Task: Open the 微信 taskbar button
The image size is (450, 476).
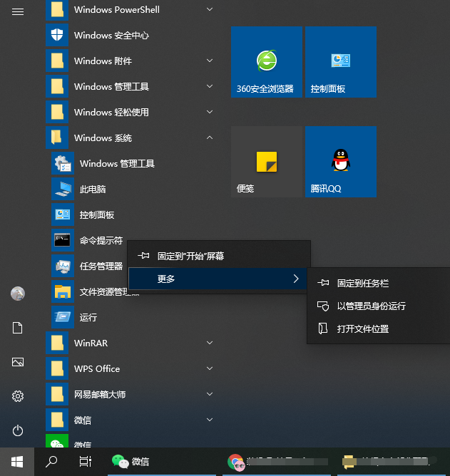Action: (x=131, y=461)
